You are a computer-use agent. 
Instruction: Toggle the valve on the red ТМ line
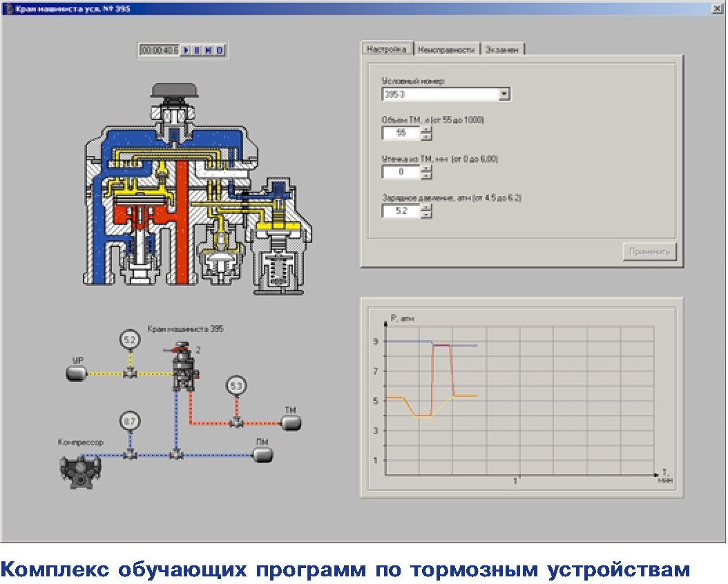point(236,422)
